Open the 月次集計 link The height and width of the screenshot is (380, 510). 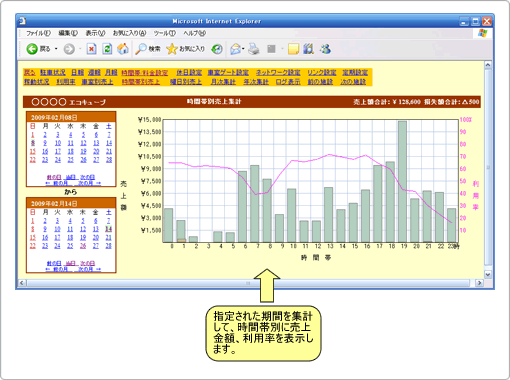(x=223, y=82)
